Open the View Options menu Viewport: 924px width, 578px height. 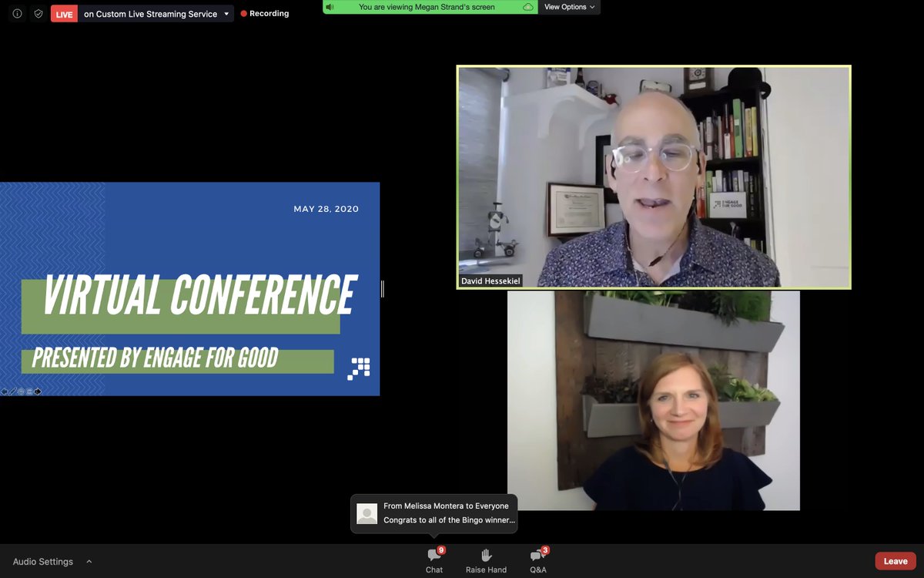(569, 7)
